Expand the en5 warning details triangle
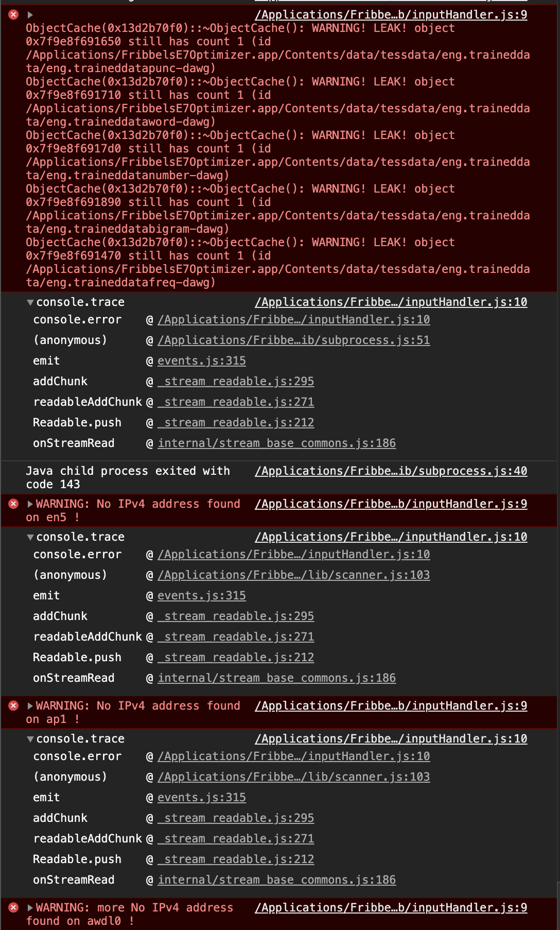This screenshot has width=560, height=930. pyautogui.click(x=31, y=504)
